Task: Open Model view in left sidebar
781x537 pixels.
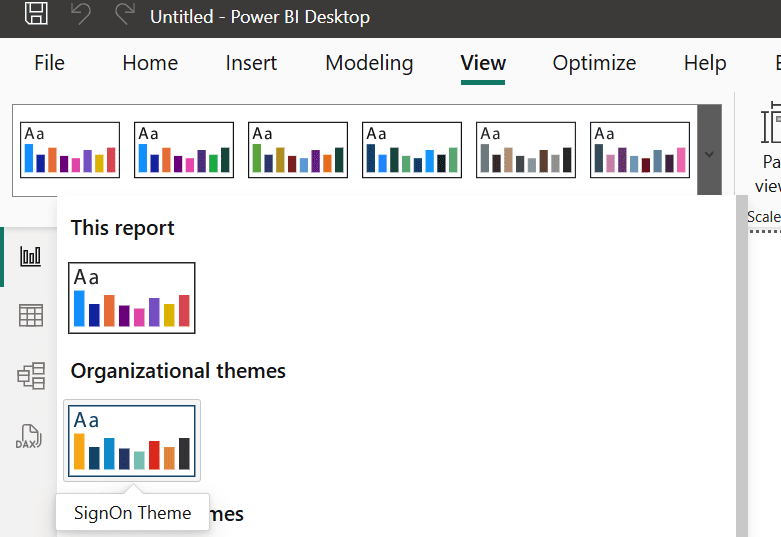Action: [31, 376]
